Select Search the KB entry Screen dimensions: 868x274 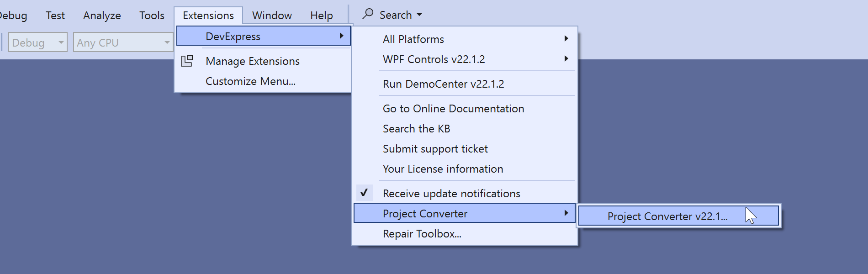coord(416,129)
